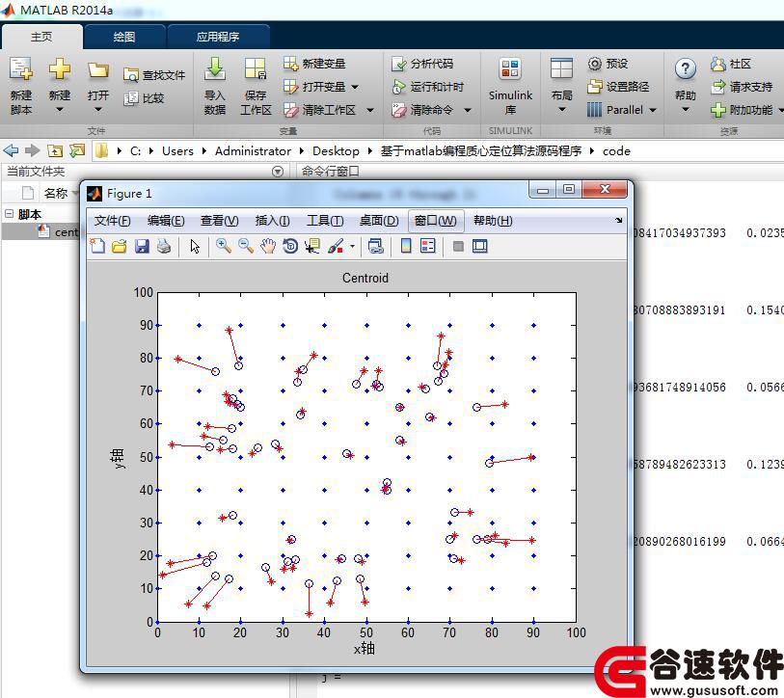Print figure with printer icon
784x698 pixels.
[x=164, y=246]
